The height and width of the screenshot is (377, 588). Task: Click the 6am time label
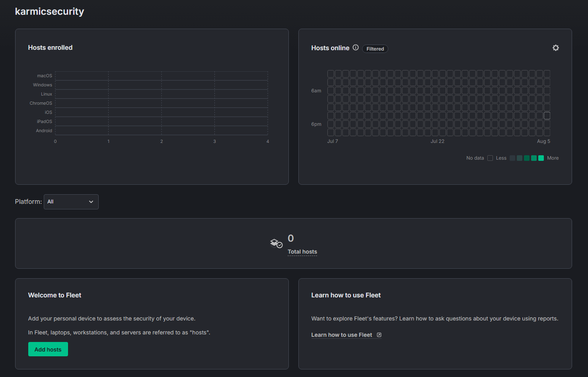(316, 91)
